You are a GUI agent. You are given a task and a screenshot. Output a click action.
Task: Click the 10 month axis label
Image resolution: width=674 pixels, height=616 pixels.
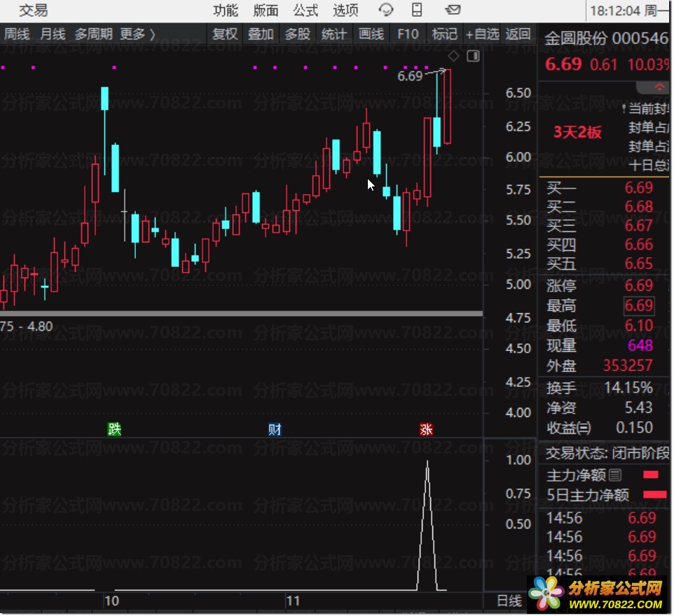112,601
